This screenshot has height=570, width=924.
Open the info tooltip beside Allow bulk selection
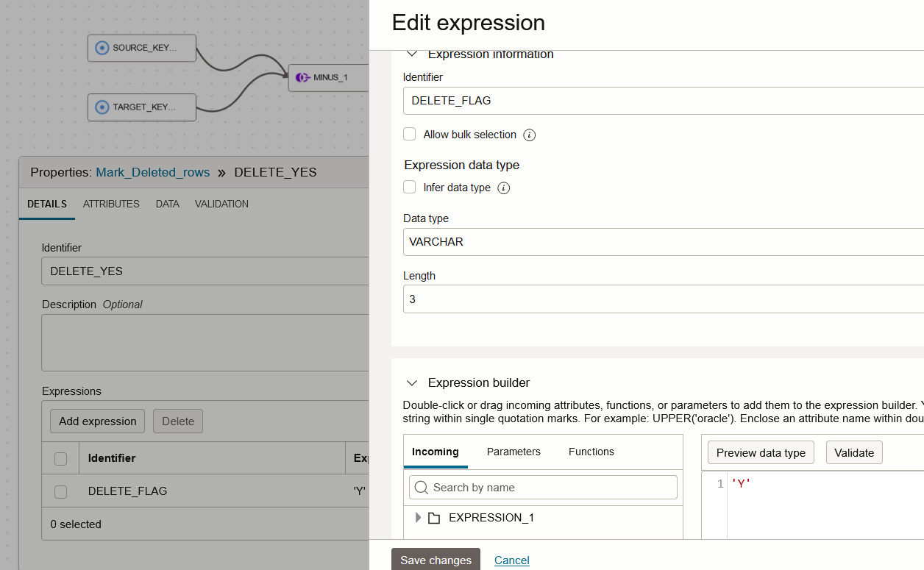click(x=531, y=134)
